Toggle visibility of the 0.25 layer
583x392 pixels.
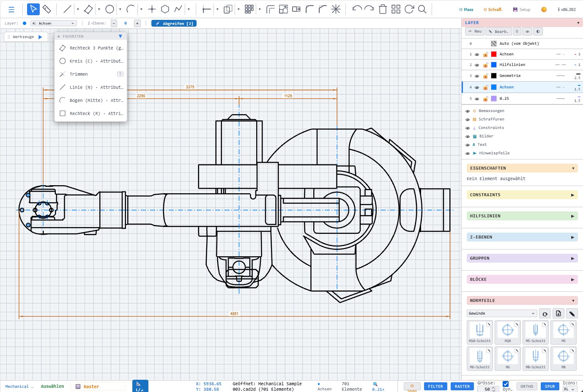477,99
